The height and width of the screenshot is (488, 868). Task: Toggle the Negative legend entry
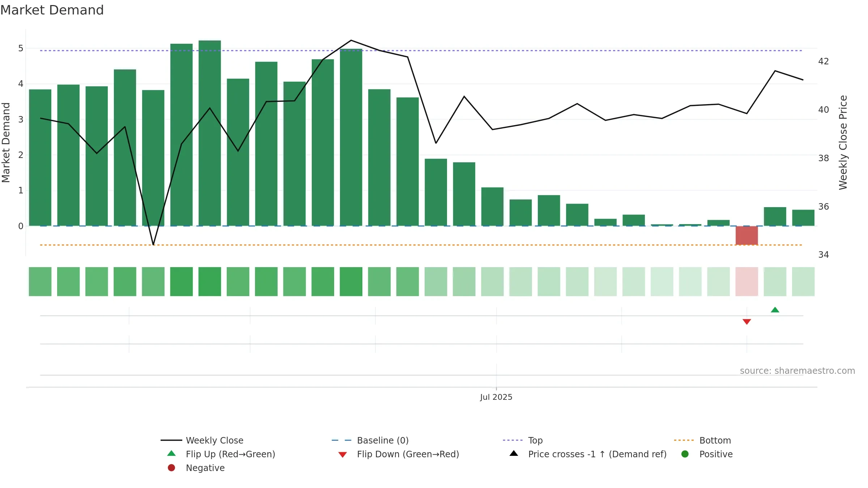[x=196, y=468]
